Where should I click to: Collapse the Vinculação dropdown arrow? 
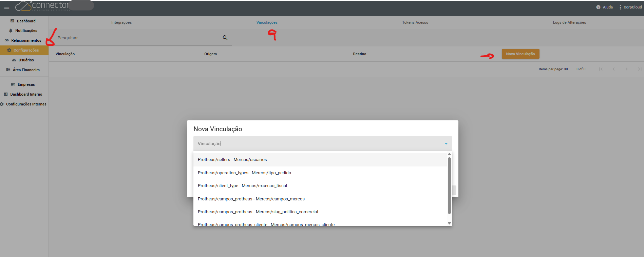tap(446, 144)
